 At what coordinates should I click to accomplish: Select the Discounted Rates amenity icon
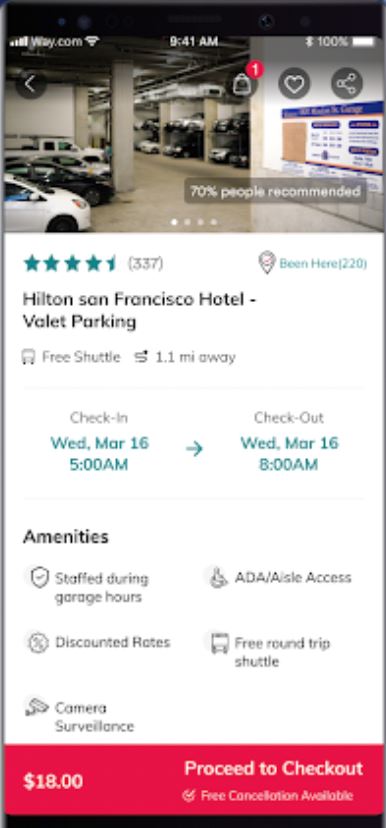pos(38,643)
